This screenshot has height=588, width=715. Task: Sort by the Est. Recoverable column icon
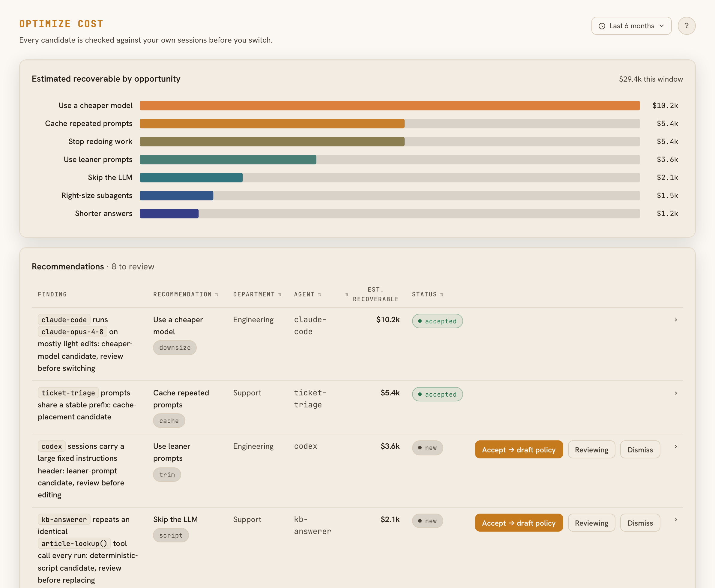(x=347, y=294)
